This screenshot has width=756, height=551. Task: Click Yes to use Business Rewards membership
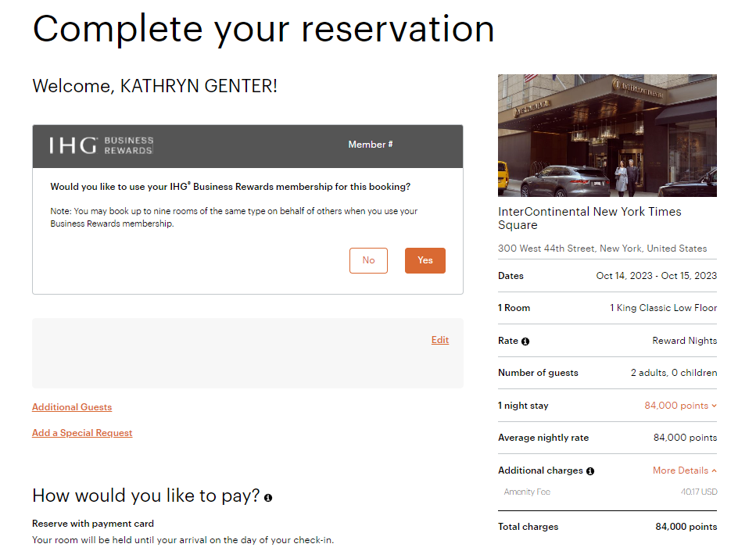[425, 260]
